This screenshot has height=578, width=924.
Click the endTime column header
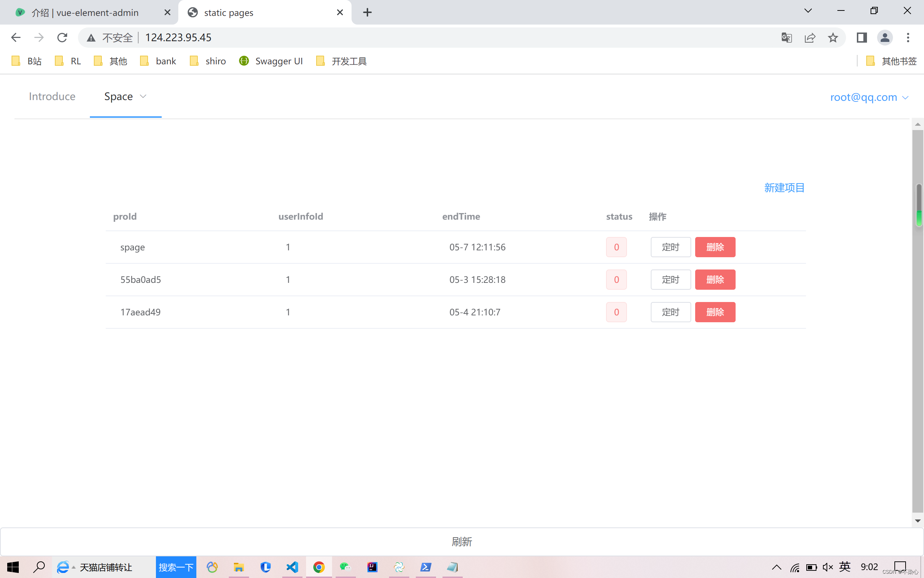pos(461,216)
